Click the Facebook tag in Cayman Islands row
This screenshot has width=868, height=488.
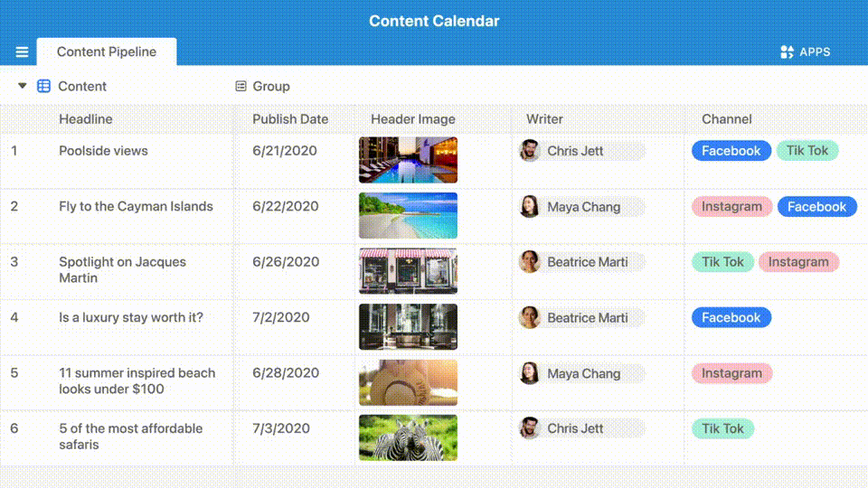pyautogui.click(x=817, y=206)
